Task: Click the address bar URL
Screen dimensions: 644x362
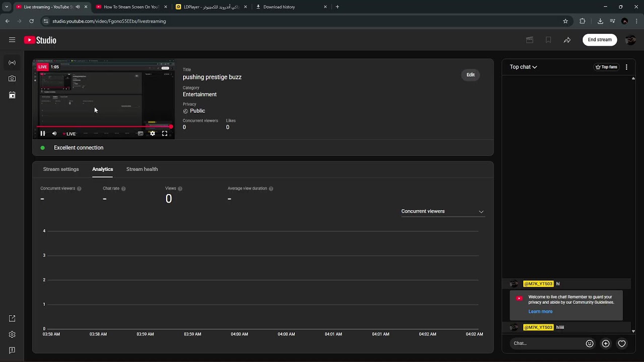Action: (109, 21)
